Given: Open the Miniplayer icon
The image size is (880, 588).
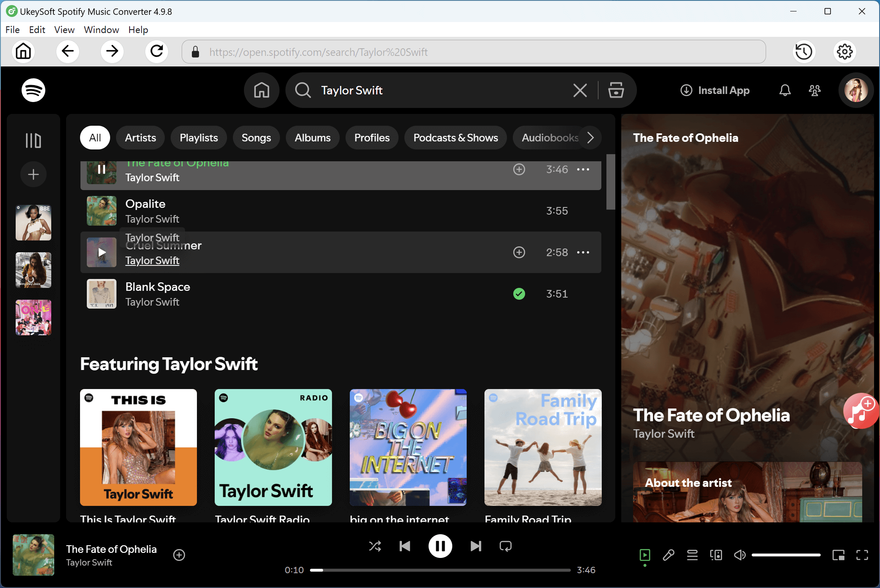Looking at the screenshot, I should (x=838, y=555).
